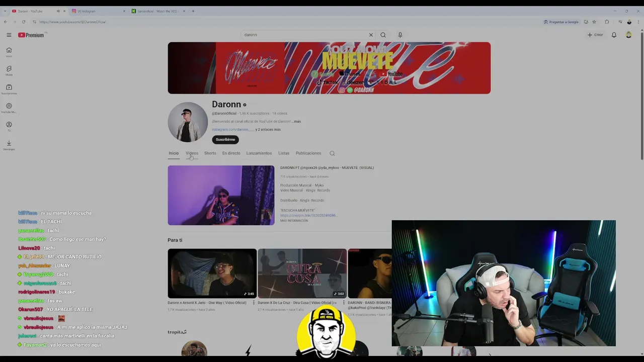
Task: Go to YouTube Premium home logo
Action: (x=31, y=35)
